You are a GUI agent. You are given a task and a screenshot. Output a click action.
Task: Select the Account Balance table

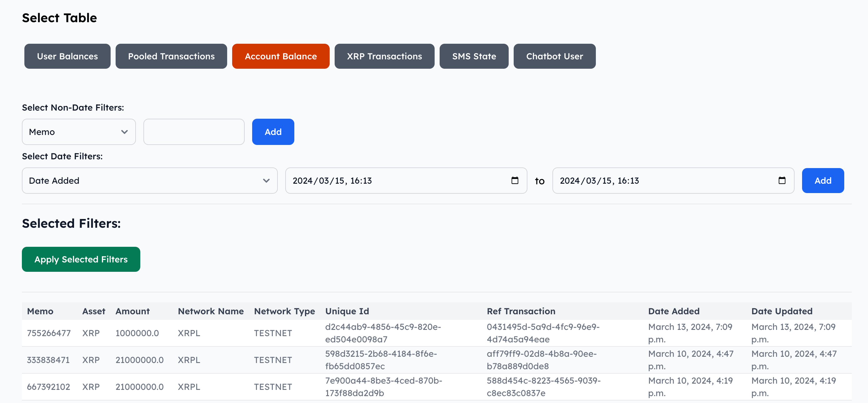tap(280, 56)
